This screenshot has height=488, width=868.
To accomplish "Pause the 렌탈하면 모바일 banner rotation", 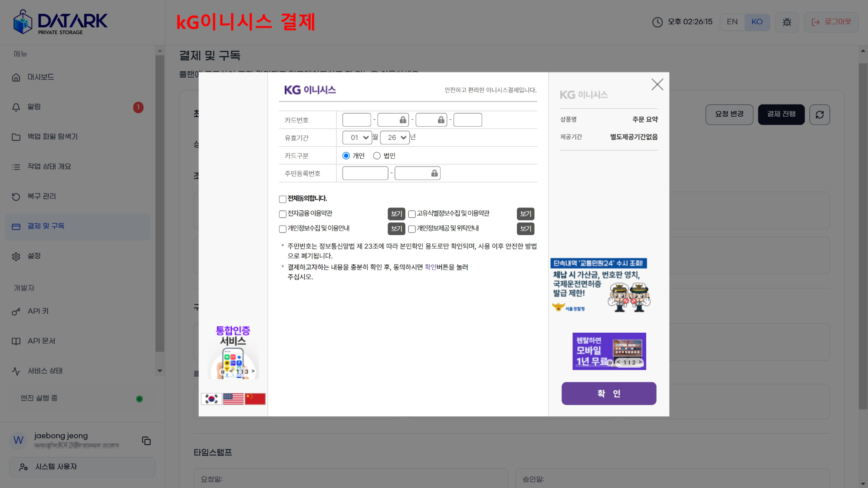I will coord(610,363).
